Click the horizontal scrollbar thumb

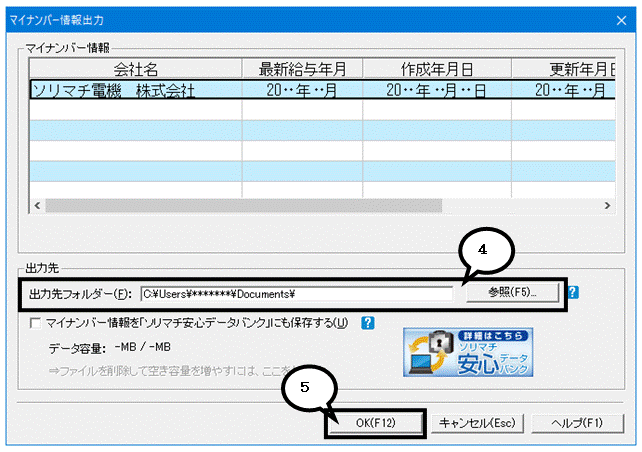(x=244, y=206)
